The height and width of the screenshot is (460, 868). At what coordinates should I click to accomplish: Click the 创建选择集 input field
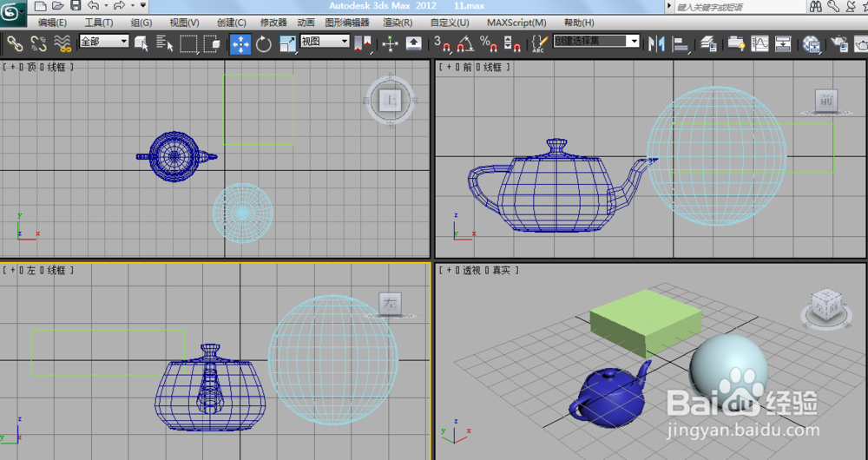pyautogui.click(x=590, y=41)
